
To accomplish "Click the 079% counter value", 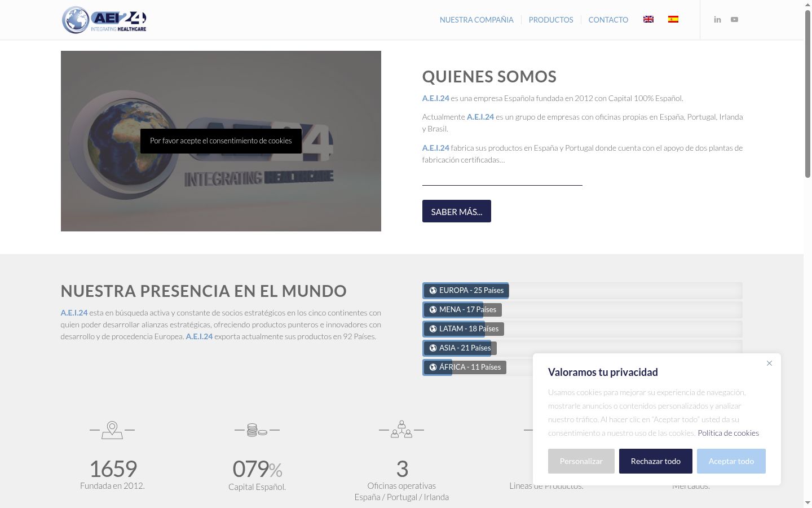I will pyautogui.click(x=257, y=469).
